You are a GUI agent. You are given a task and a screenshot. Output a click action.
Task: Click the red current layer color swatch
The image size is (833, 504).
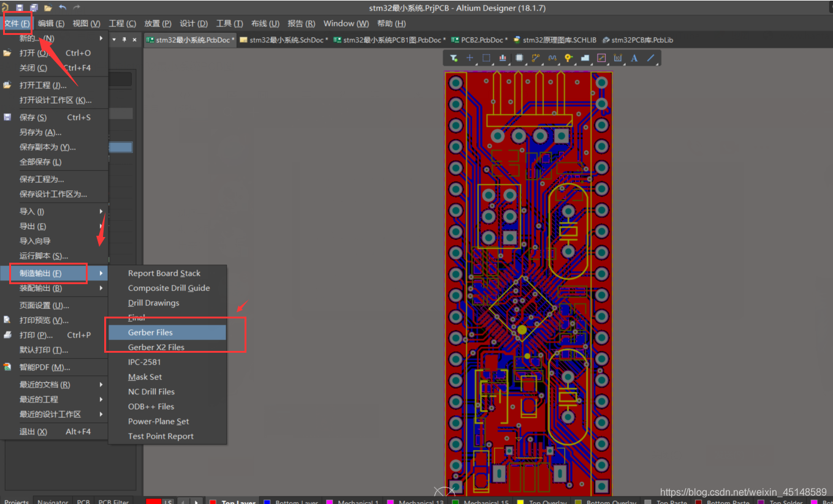pos(153,502)
